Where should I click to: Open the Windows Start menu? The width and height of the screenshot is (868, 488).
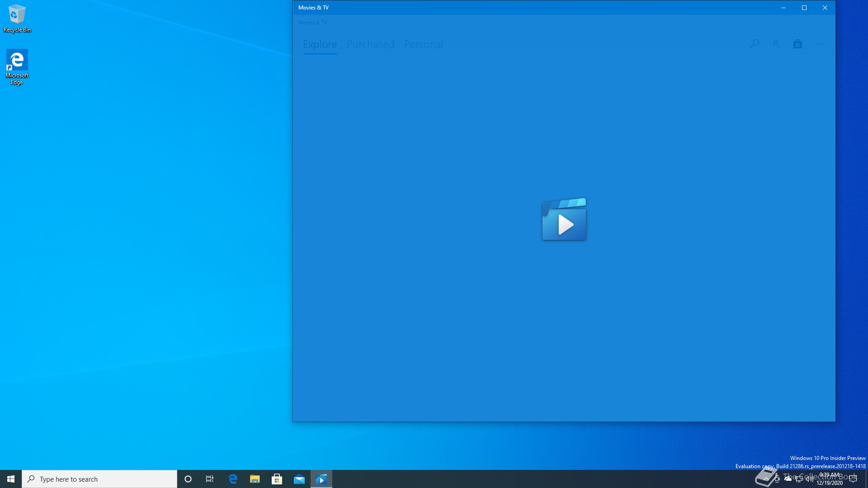11,479
